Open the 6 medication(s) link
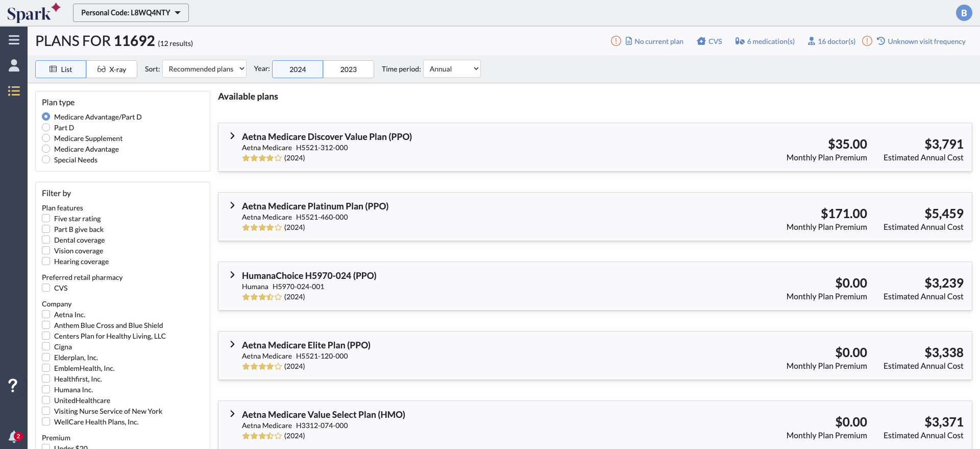Image resolution: width=980 pixels, height=449 pixels. coord(765,41)
